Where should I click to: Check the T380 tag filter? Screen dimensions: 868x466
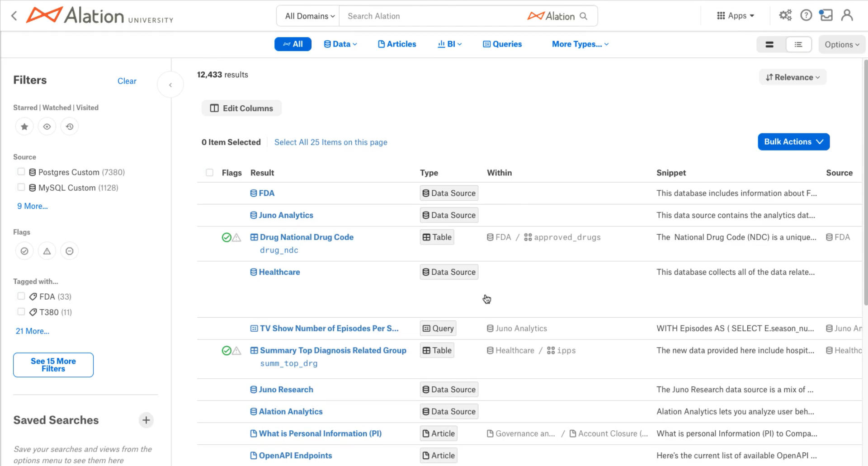pyautogui.click(x=21, y=311)
